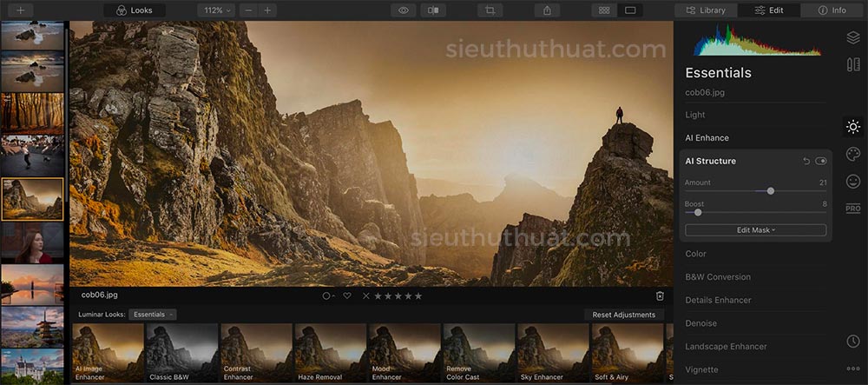Apply the Contrast Enhancer look
The width and height of the screenshot is (868, 385).
click(x=256, y=353)
